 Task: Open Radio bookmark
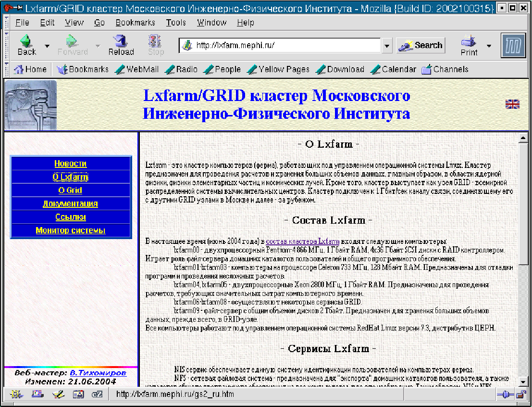coord(181,69)
